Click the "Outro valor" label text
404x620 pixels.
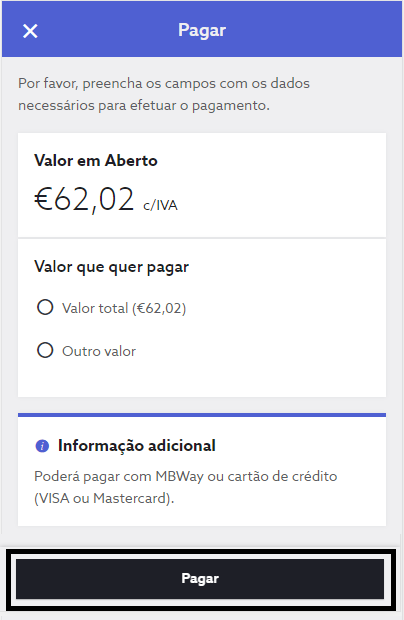click(x=99, y=351)
